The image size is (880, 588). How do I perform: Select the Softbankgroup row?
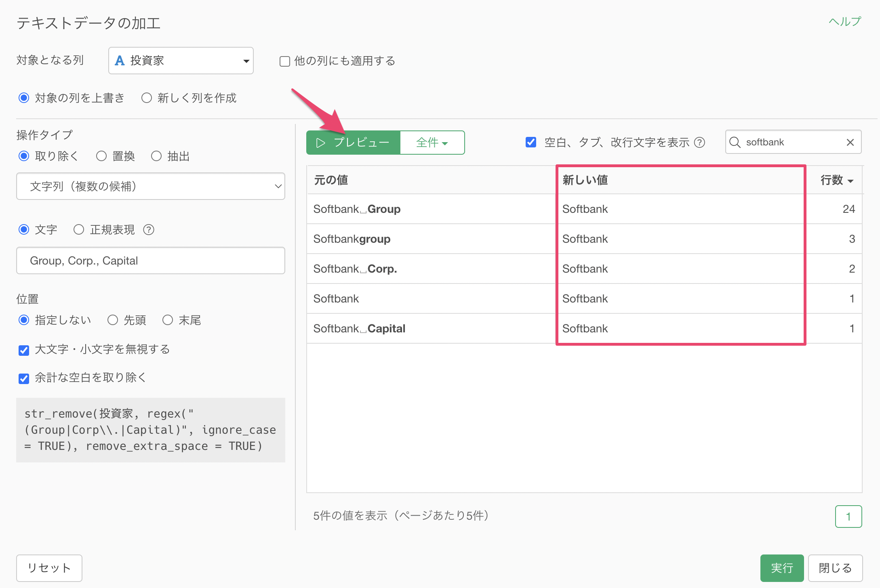tap(584, 239)
